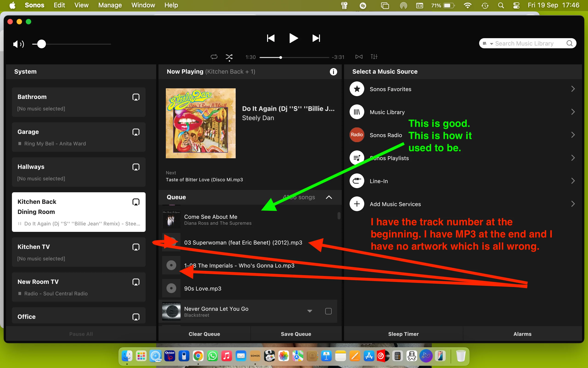
Task: Click the queue scrollbar
Action: tap(339, 216)
